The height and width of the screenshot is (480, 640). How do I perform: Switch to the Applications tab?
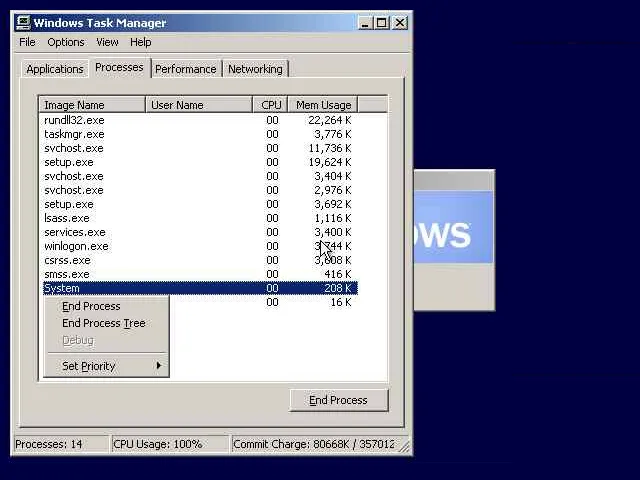pyautogui.click(x=55, y=69)
